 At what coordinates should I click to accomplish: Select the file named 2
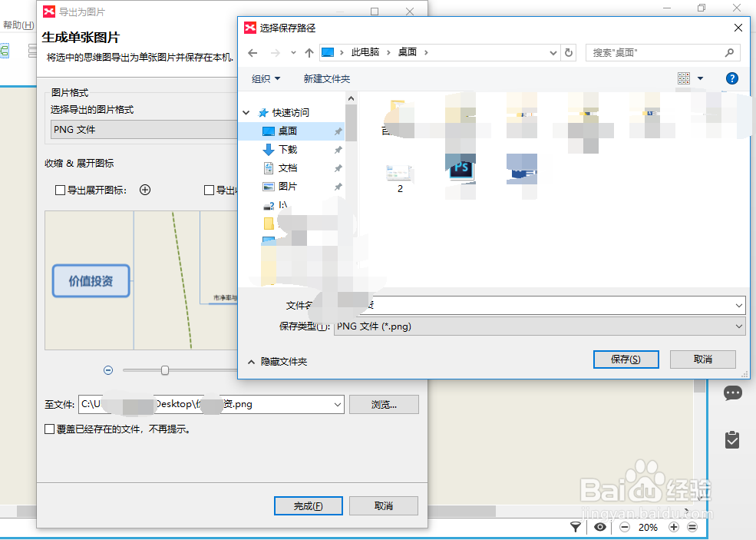point(399,178)
